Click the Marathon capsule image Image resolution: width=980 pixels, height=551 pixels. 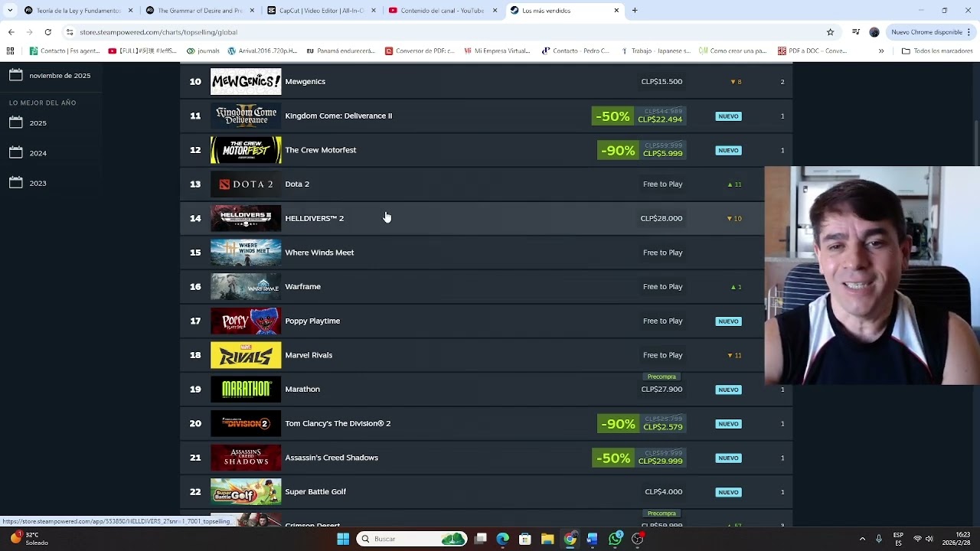(246, 389)
